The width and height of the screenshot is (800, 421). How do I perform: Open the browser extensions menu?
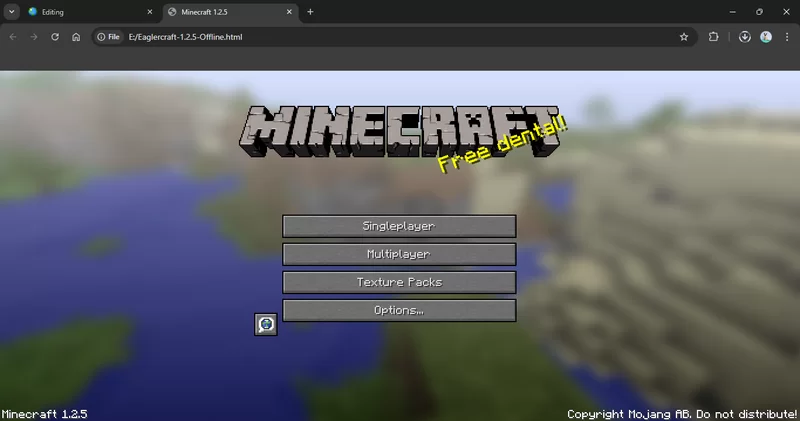(714, 37)
